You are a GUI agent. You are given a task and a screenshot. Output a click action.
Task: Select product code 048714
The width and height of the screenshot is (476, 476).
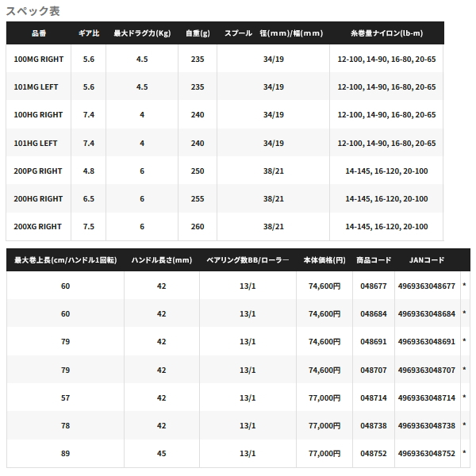(x=374, y=397)
